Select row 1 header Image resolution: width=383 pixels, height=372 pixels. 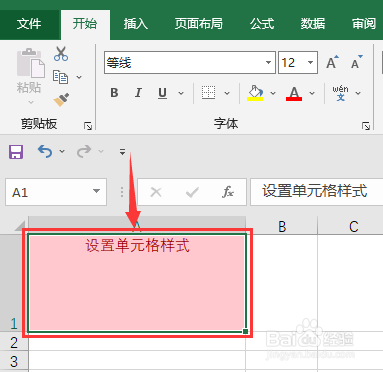[x=14, y=283]
